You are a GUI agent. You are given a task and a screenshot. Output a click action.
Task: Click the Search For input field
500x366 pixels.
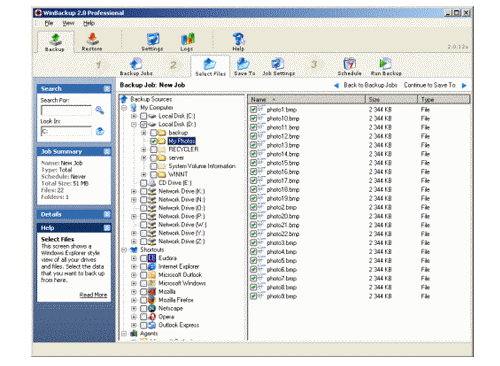[66, 110]
